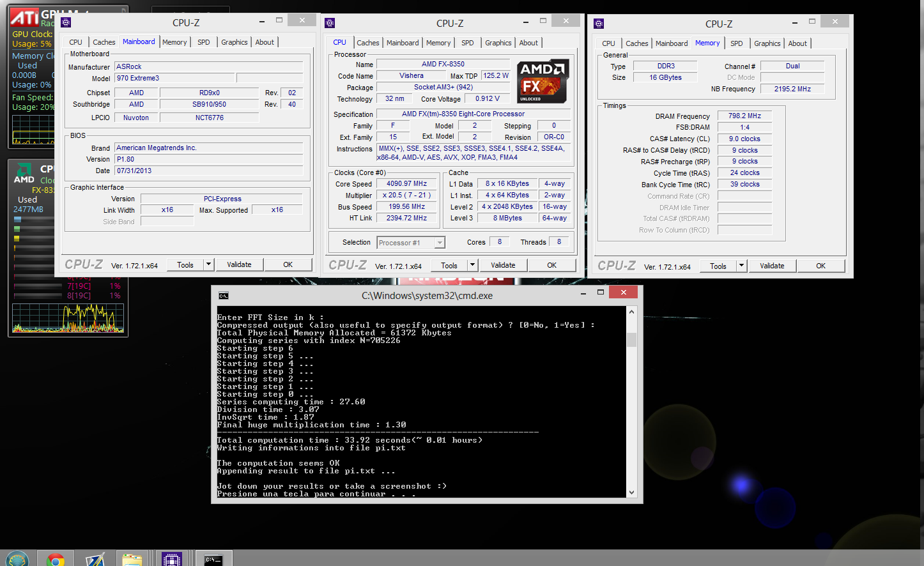Image resolution: width=924 pixels, height=566 pixels.
Task: Select the DRAM Frequency '798.2 MHz'
Action: click(745, 116)
